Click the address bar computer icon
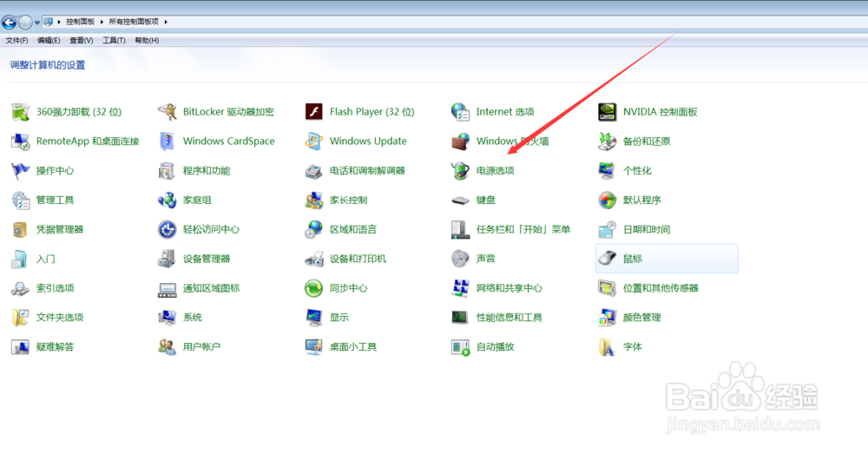 pos(49,22)
